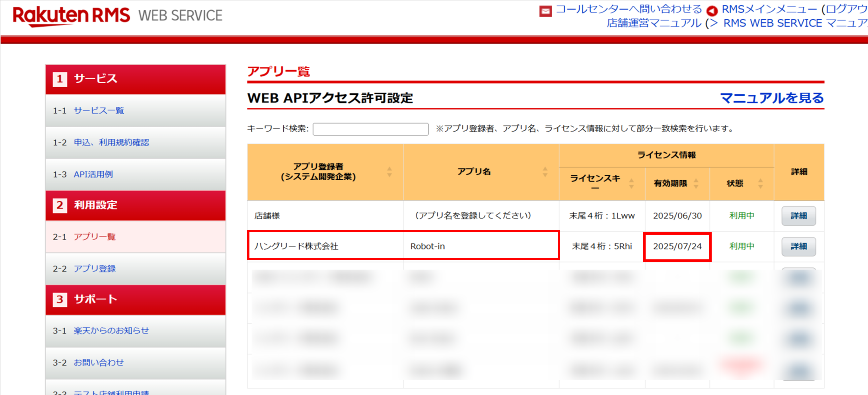Click the アプリ一覧 page heading
The width and height of the screenshot is (868, 395).
[279, 72]
